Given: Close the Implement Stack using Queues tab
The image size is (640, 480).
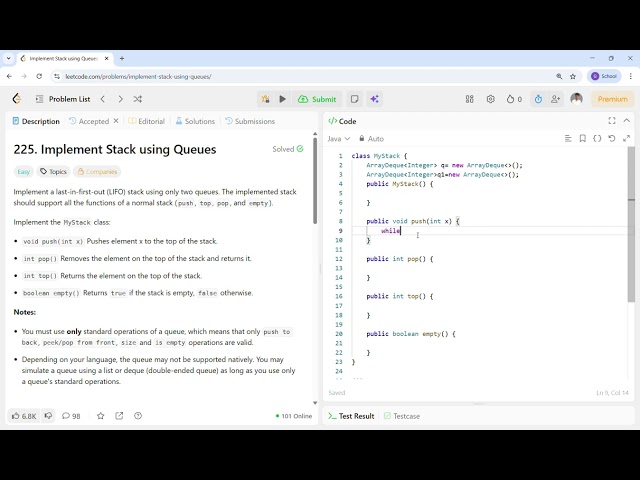Looking at the screenshot, I should point(107,58).
